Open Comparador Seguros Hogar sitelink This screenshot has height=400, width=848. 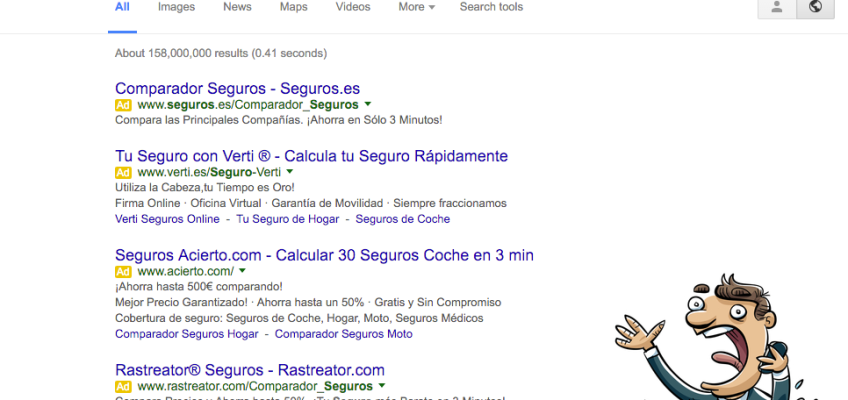(x=187, y=334)
